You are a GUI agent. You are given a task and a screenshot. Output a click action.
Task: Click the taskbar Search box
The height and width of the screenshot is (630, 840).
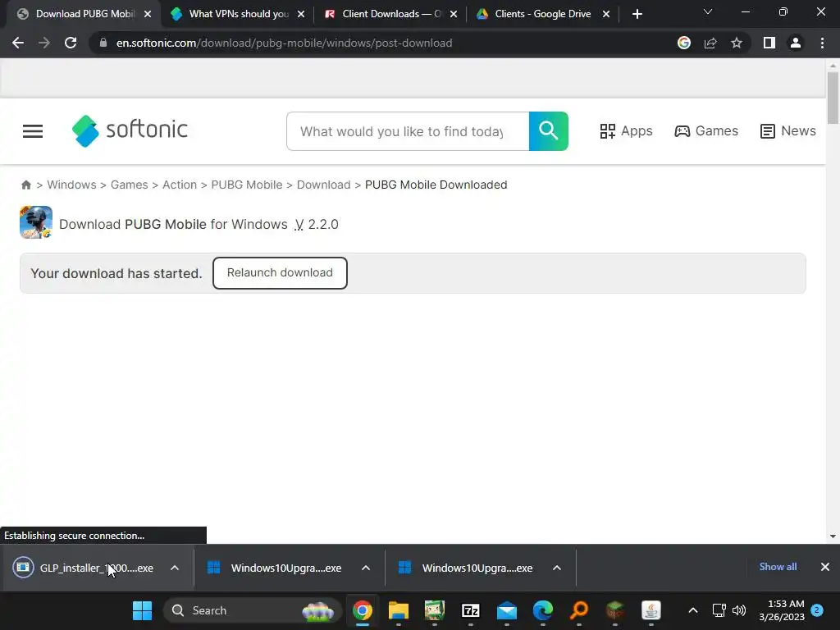[x=252, y=610]
